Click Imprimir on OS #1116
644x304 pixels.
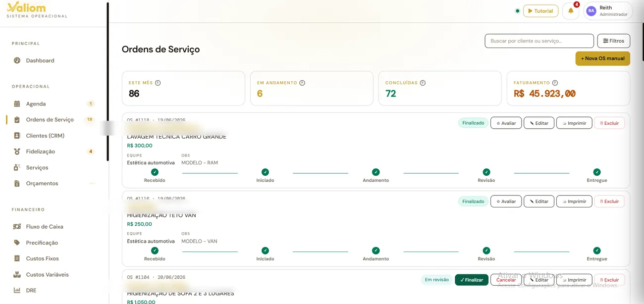[574, 202]
